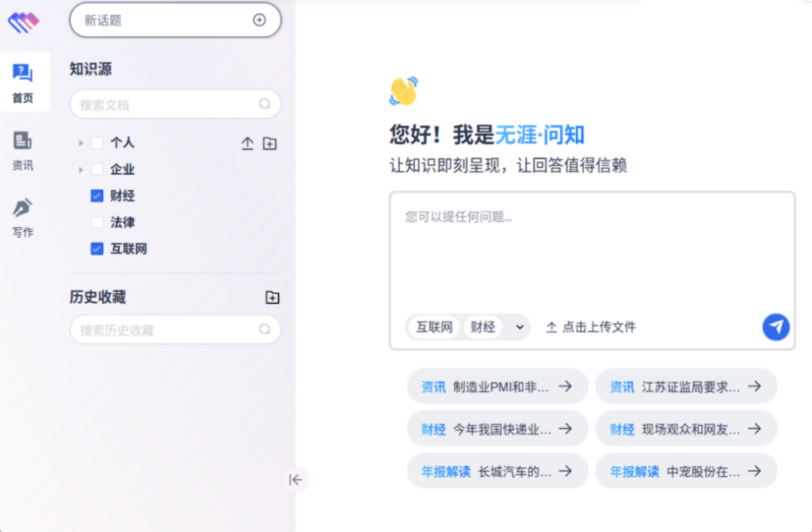Check the 法律 knowledge source checkbox
Image resolution: width=812 pixels, height=532 pixels.
click(x=97, y=222)
